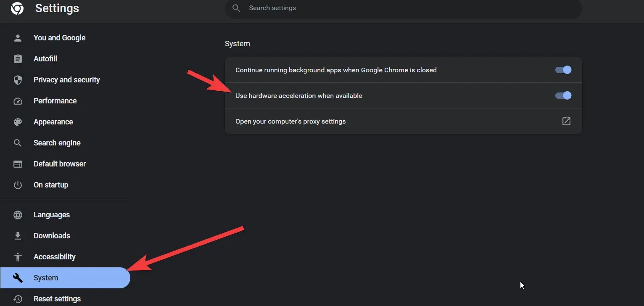The height and width of the screenshot is (306, 644).
Task: Click the Downloads arrow icon
Action: click(18, 235)
